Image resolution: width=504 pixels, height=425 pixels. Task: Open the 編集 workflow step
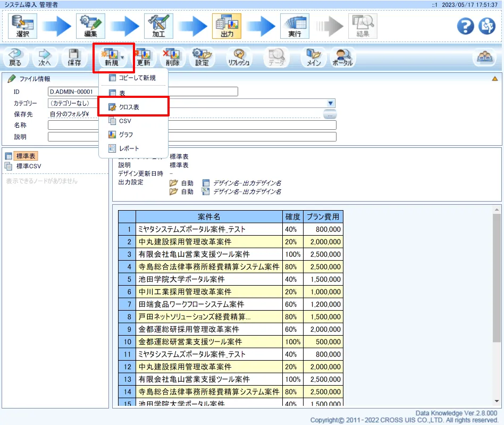[x=90, y=26]
